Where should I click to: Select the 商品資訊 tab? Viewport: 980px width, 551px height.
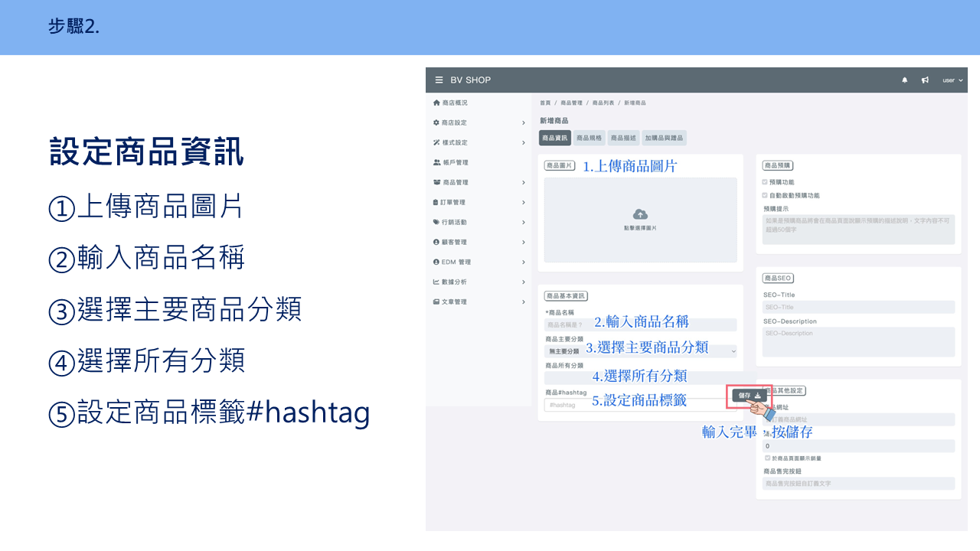[x=555, y=138]
